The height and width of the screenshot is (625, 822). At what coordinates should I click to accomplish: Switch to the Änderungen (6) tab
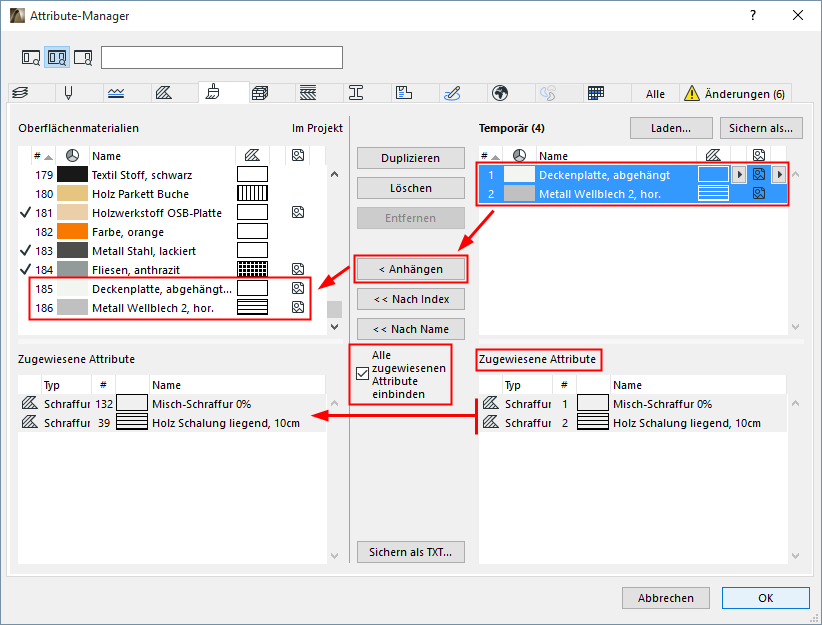736,94
